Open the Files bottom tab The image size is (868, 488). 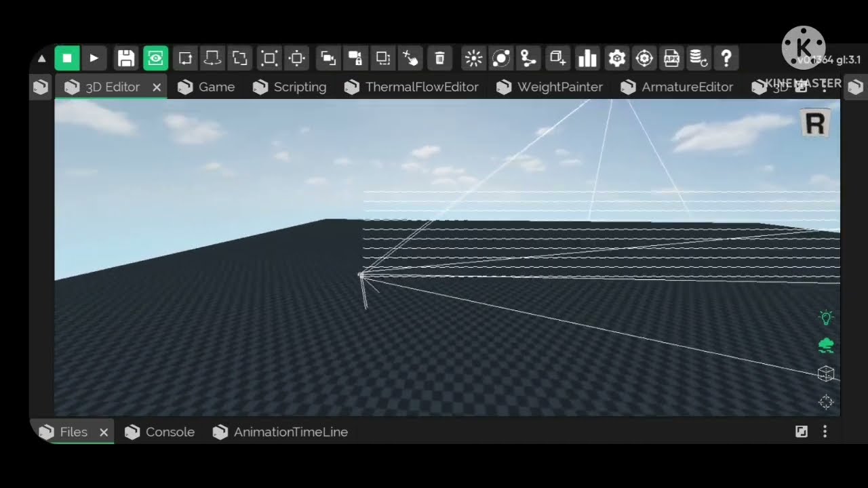pyautogui.click(x=73, y=432)
